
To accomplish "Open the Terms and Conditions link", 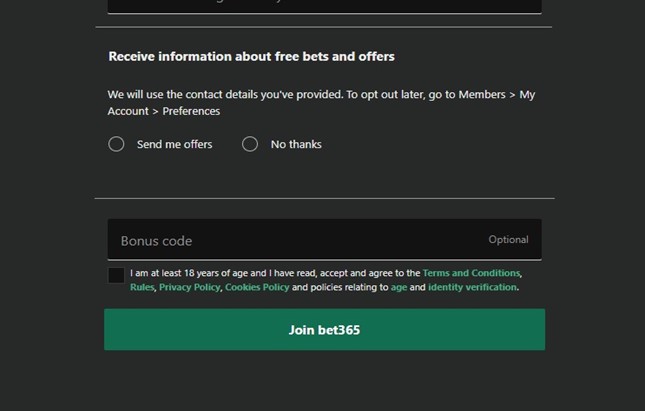I will (x=471, y=273).
